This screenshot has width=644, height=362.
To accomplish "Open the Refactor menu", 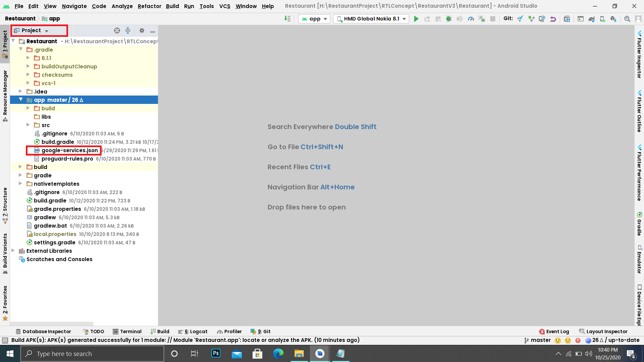I will coord(149,6).
